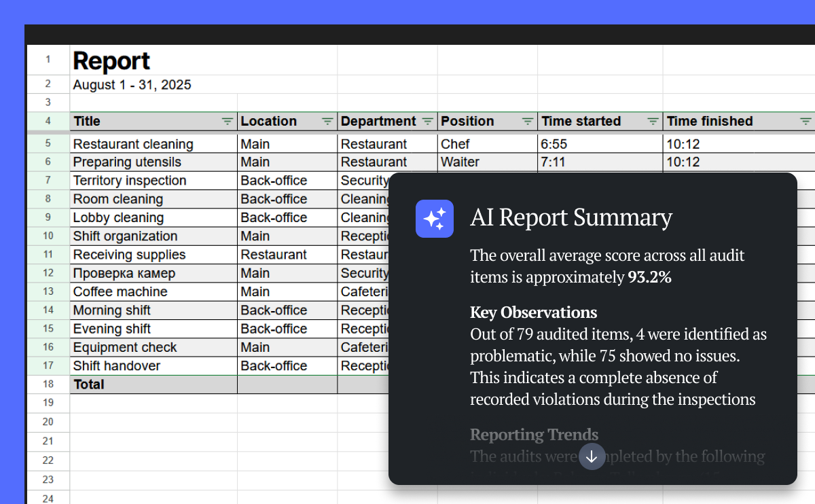
Task: Select the Coffee machine title cell
Action: click(x=120, y=291)
